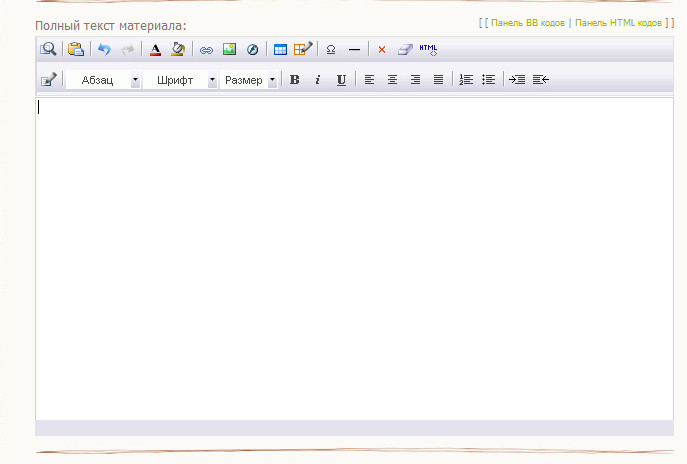Toggle underline formatting
Image resolution: width=687 pixels, height=464 pixels.
click(341, 80)
